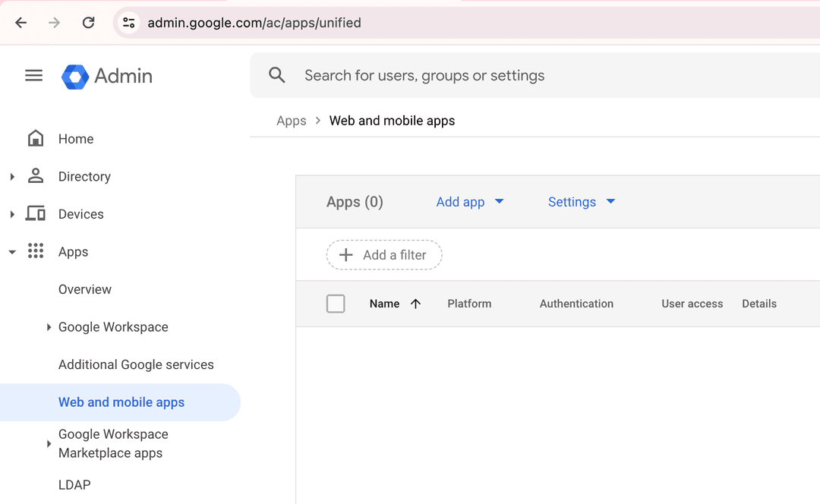Expand the Google Workspace section
Screen dimensions: 820x504
pyautogui.click(x=49, y=327)
